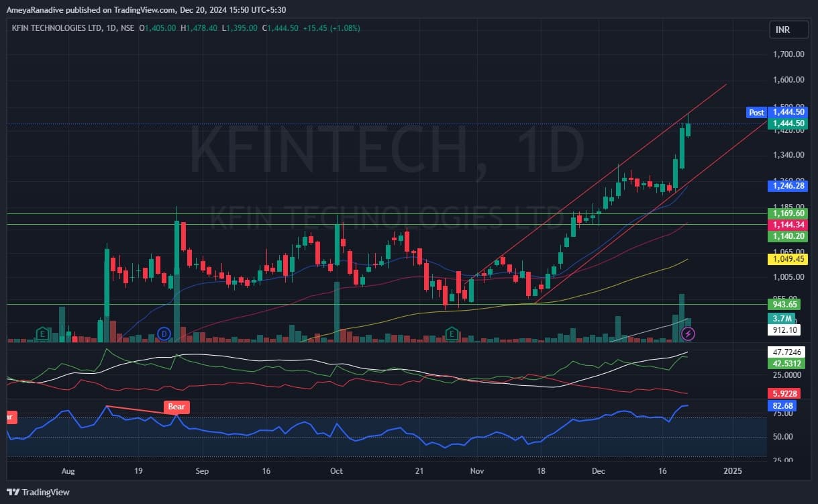Click the '2025' label on time axis
Screen dimensions: 818x504
(x=733, y=471)
